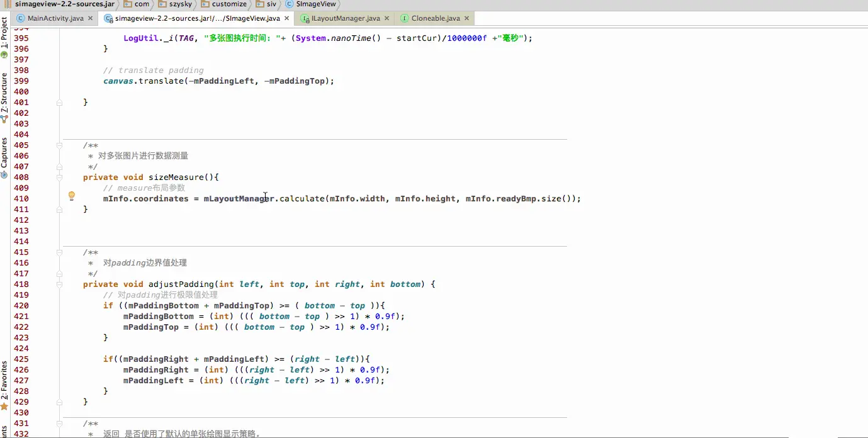Close the MainActivity.java tab
The image size is (868, 438).
[91, 18]
